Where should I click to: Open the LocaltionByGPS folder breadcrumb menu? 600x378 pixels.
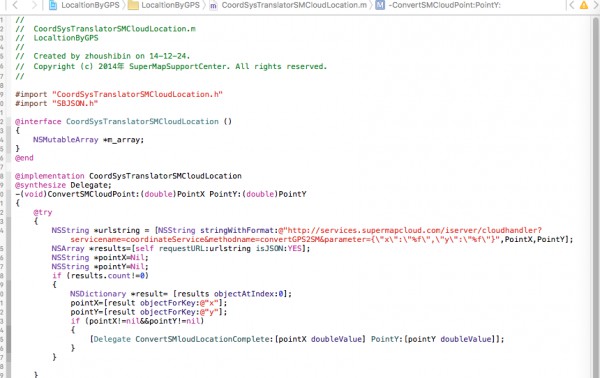point(170,5)
